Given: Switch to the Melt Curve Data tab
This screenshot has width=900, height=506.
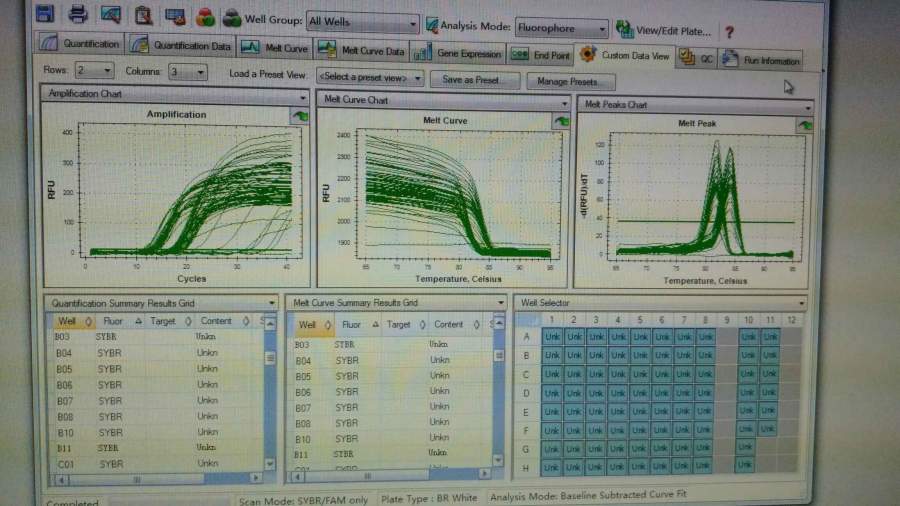Looking at the screenshot, I should pos(362,50).
